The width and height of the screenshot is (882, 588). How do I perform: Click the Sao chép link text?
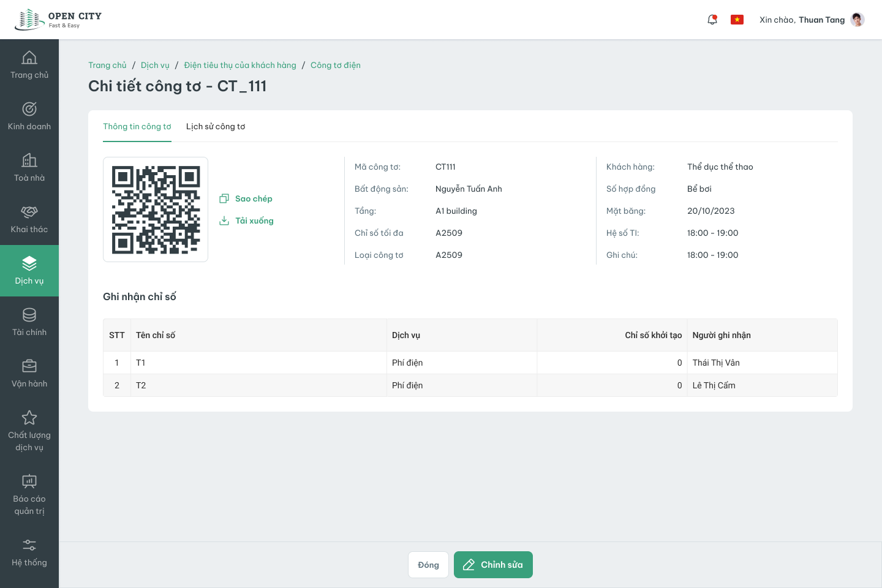click(254, 198)
